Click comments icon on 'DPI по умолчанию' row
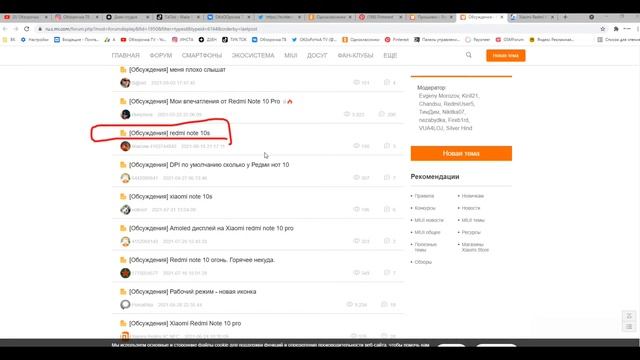This screenshot has height=360, width=640. click(x=387, y=178)
